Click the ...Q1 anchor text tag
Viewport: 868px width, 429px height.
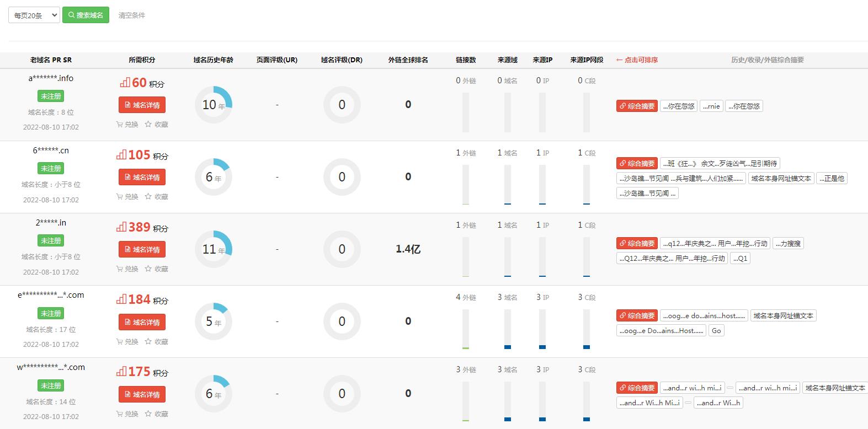pyautogui.click(x=740, y=258)
